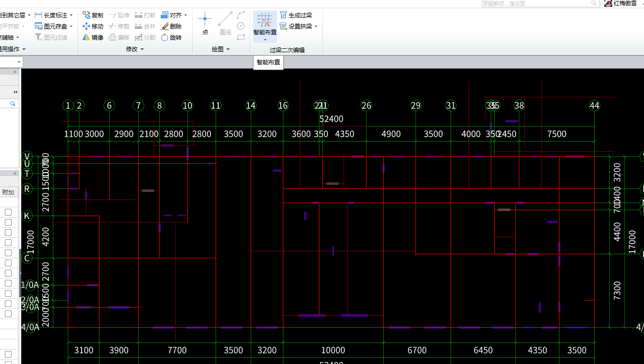Open the 辅轴 dropdown arrow

point(18,38)
